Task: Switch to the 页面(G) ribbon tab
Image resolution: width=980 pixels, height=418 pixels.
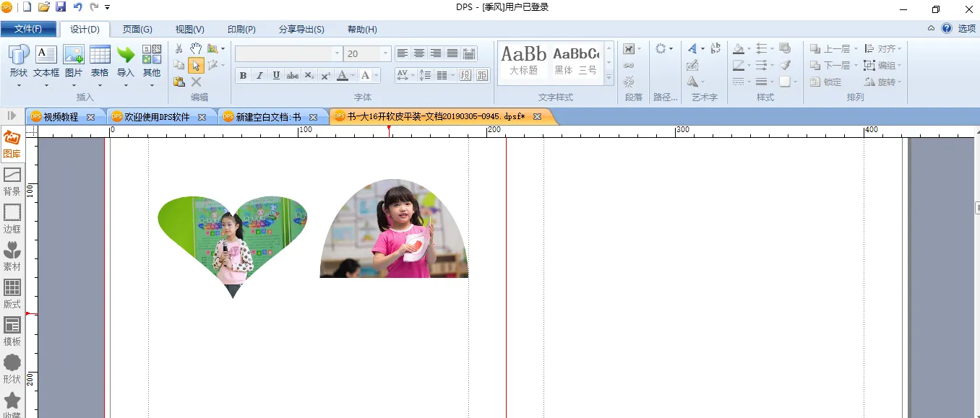Action: pyautogui.click(x=137, y=30)
